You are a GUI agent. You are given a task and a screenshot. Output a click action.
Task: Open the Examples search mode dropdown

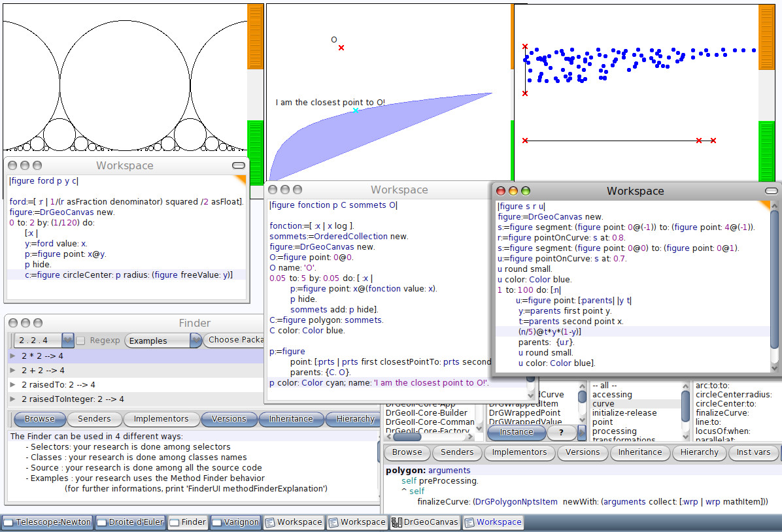point(163,341)
